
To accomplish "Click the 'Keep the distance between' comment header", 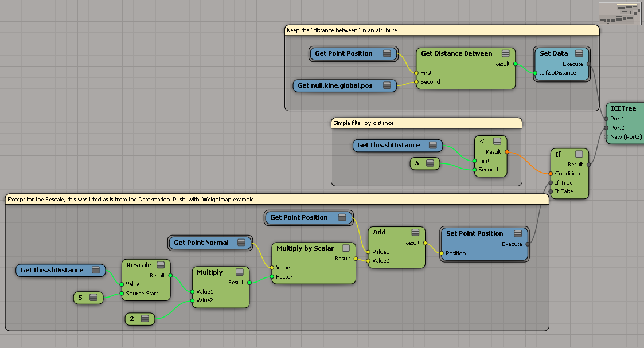I will click(442, 30).
